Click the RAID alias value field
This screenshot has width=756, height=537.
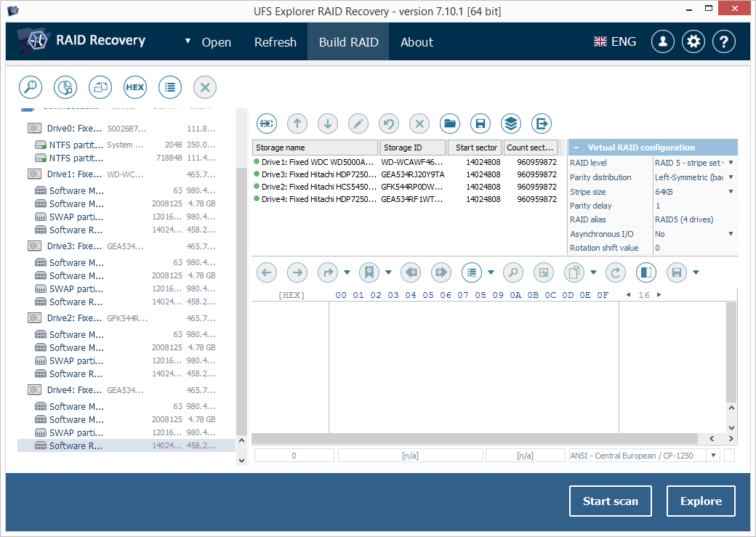(x=695, y=219)
